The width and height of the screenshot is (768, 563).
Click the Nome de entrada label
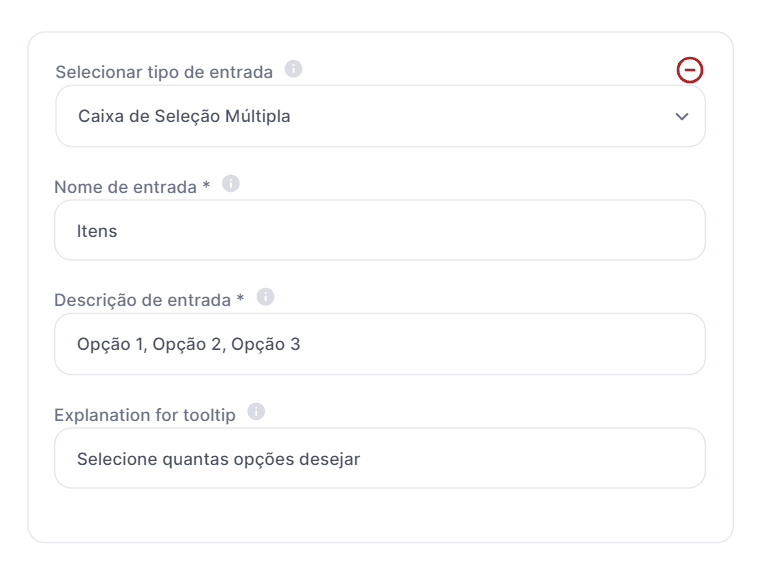[125, 187]
